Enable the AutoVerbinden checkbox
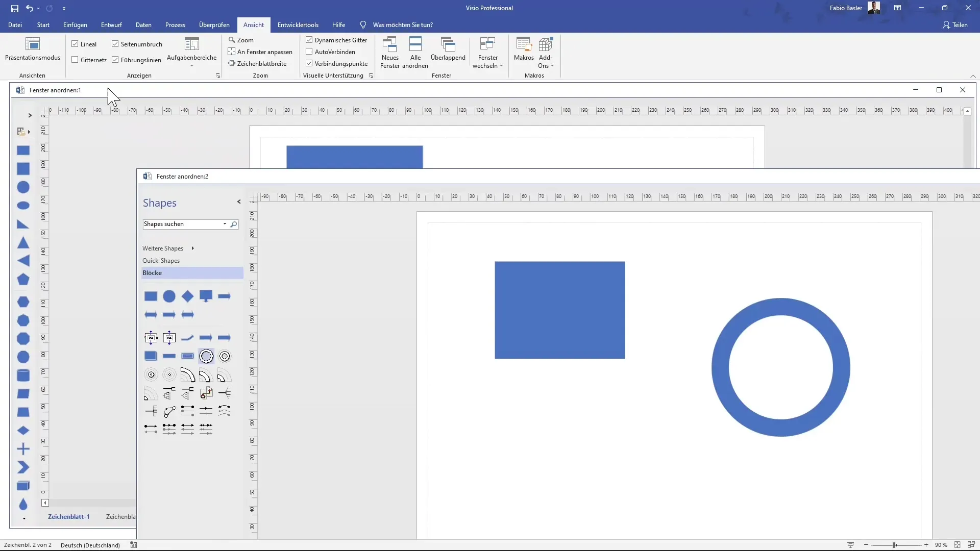Viewport: 980px width, 551px height. 309,52
